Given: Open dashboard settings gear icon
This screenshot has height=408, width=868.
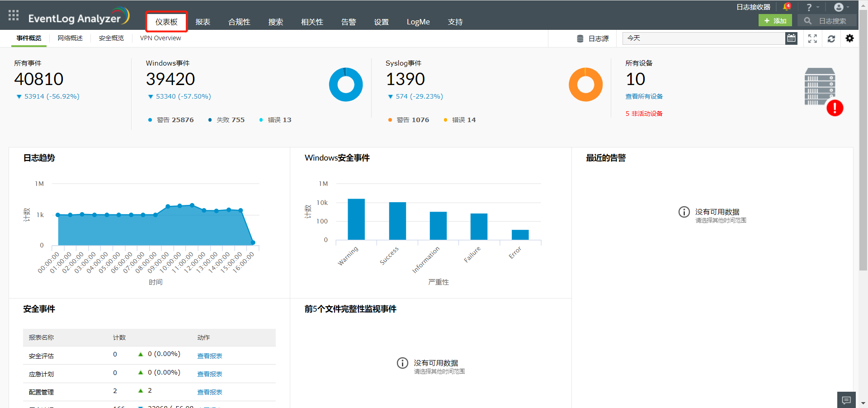Looking at the screenshot, I should 849,38.
